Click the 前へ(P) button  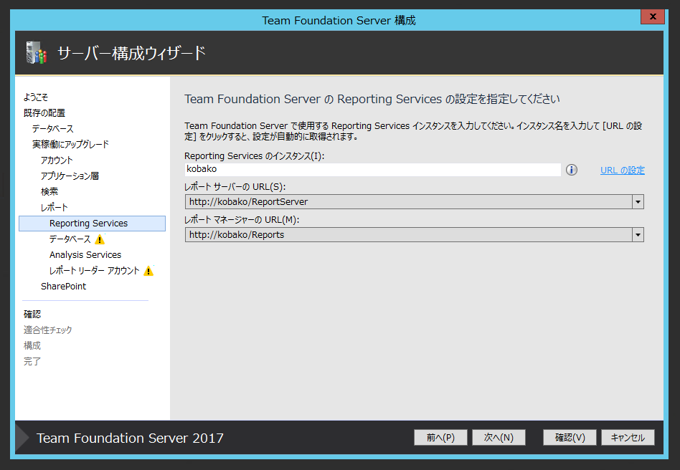440,437
